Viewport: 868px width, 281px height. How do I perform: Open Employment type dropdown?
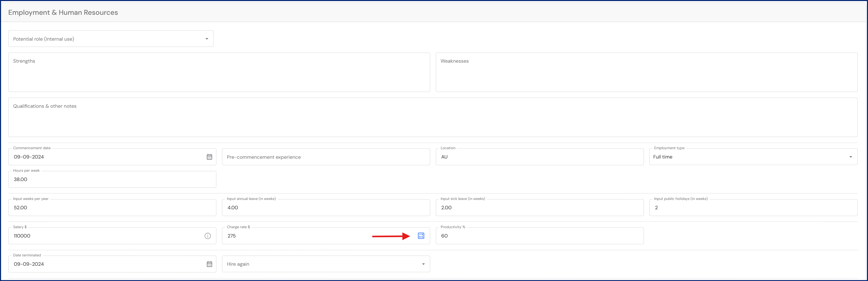(x=850, y=157)
